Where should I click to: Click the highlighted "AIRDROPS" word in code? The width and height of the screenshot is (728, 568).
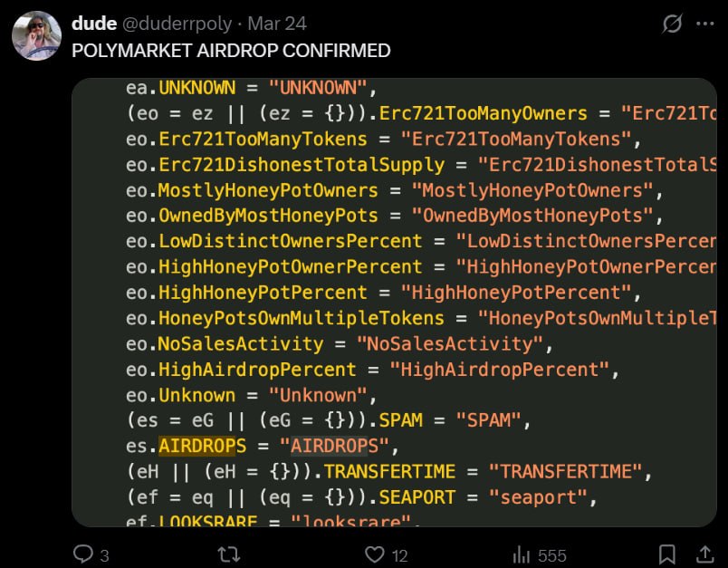coord(203,446)
